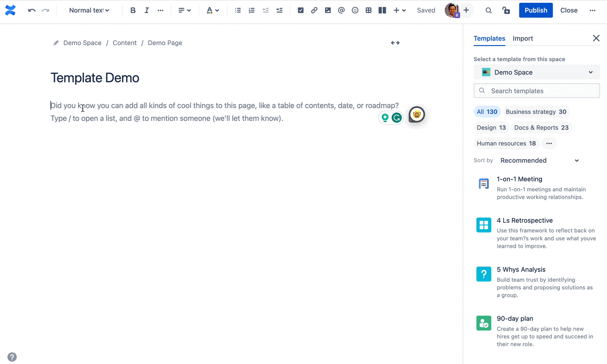Open page restrictions lock icon
Viewport: 607px width, 364px height.
[x=506, y=10]
